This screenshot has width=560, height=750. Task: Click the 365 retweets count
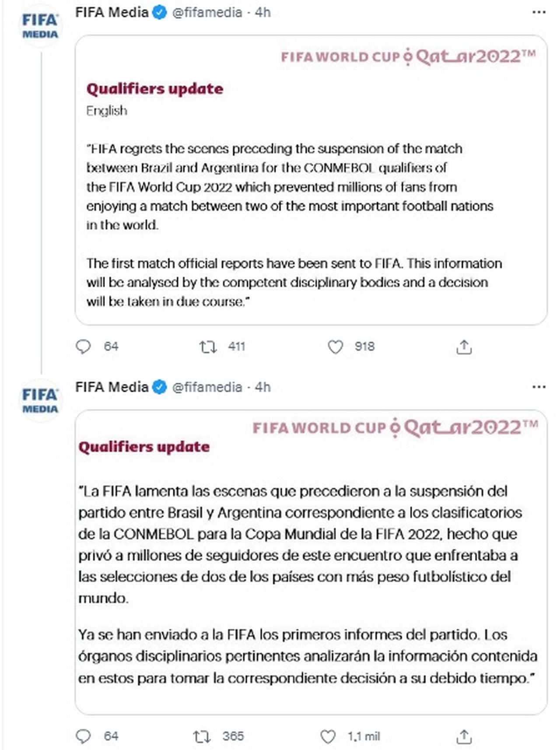pos(233,736)
